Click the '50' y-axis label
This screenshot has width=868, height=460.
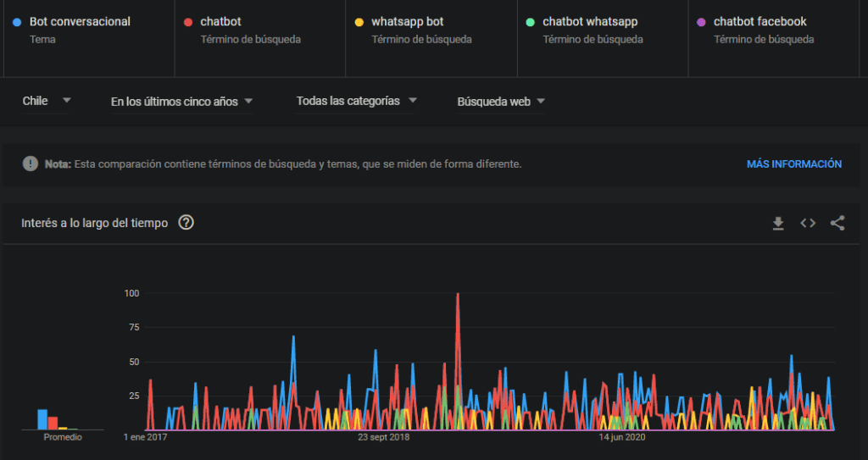134,362
